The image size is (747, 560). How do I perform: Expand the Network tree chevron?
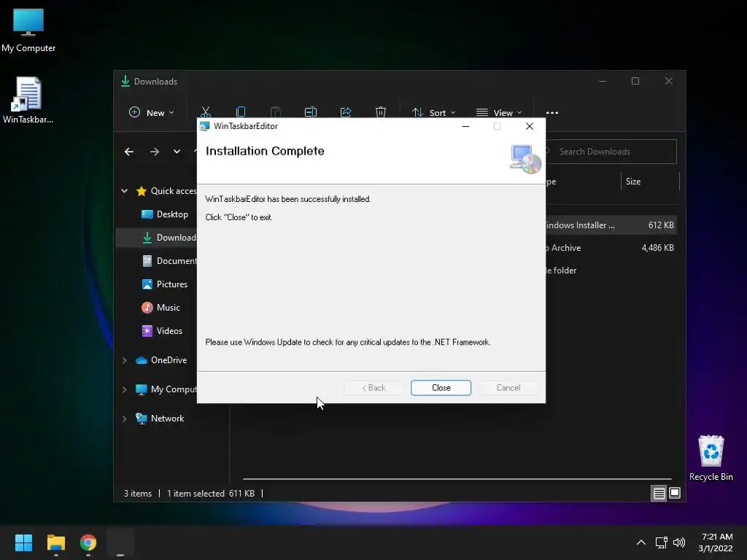124,419
